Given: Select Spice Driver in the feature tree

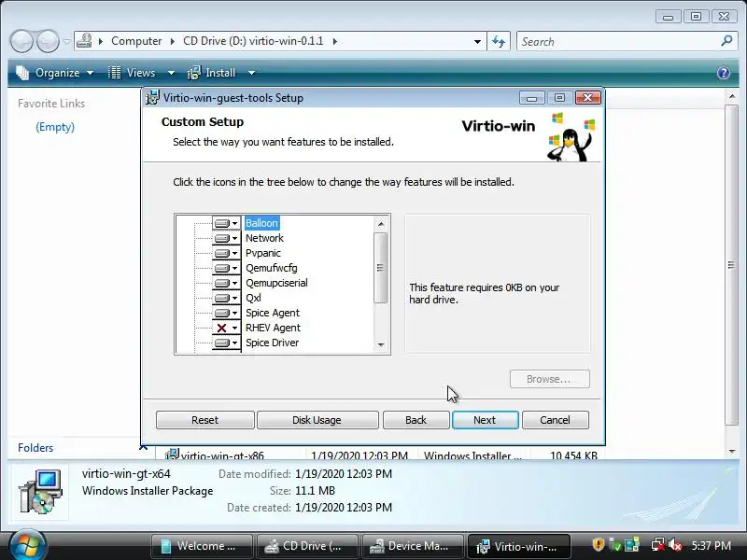Looking at the screenshot, I should (x=272, y=343).
